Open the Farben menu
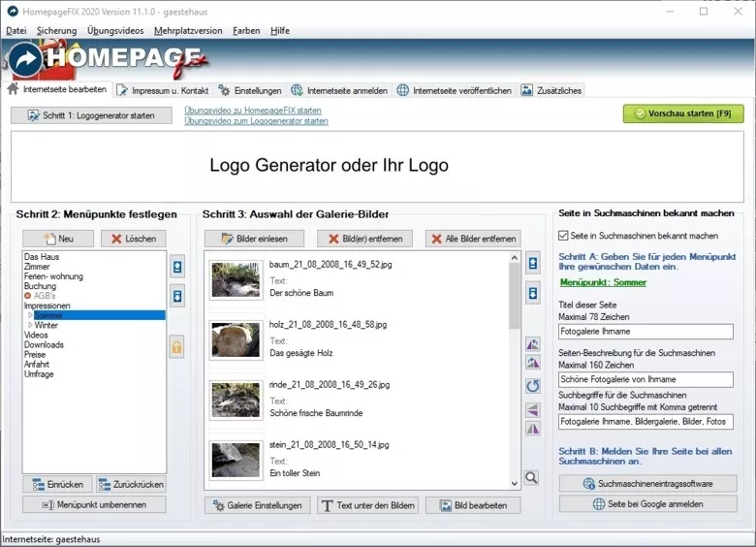Image resolution: width=756 pixels, height=547 pixels. pyautogui.click(x=246, y=30)
